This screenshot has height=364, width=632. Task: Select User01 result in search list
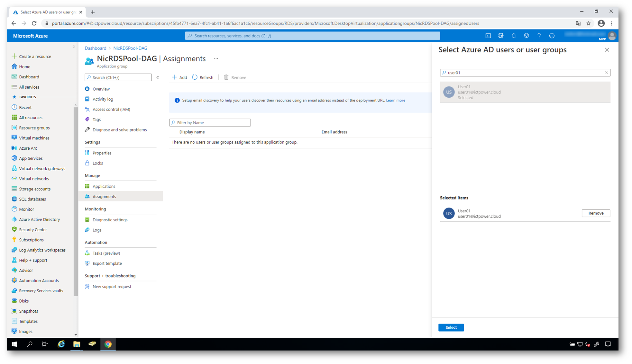coord(525,92)
